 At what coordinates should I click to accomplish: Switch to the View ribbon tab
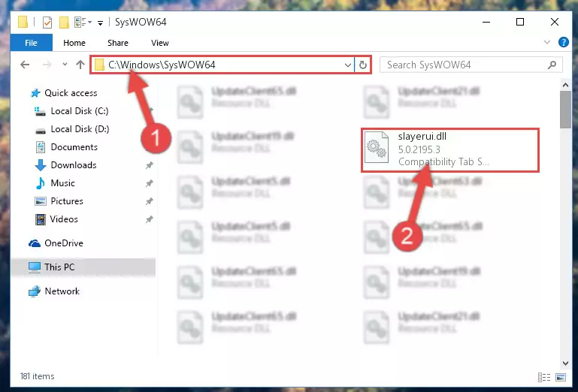[x=160, y=43]
